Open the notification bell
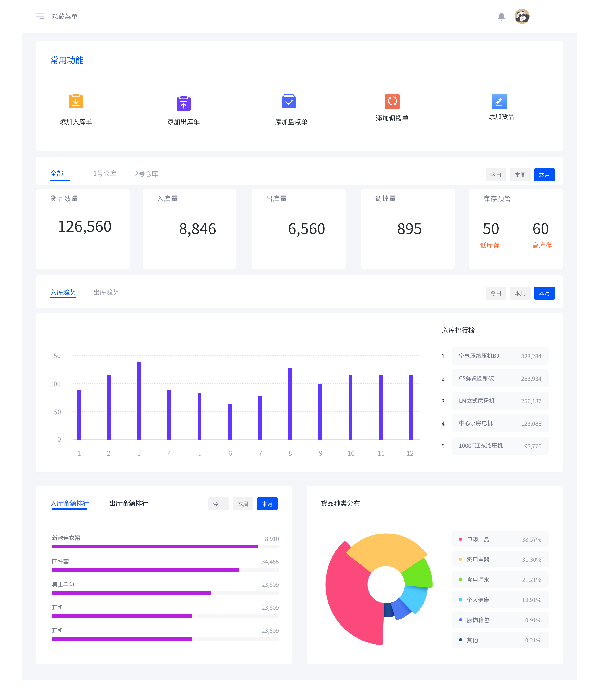 coord(501,17)
